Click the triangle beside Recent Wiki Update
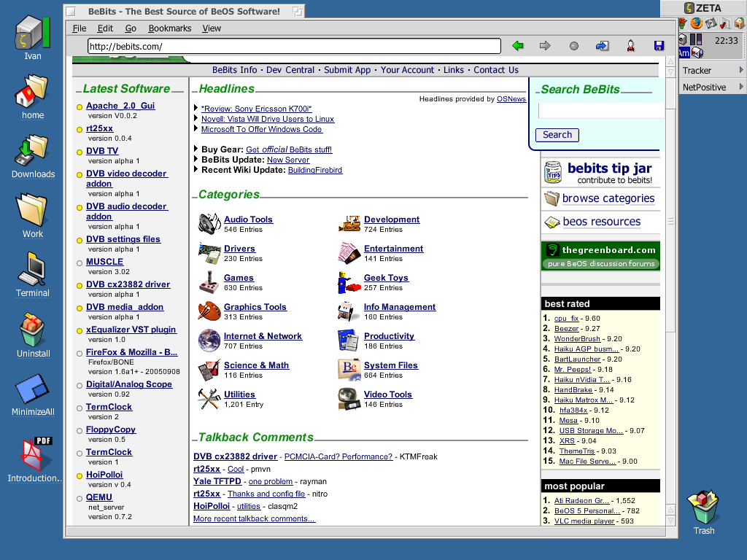 196,169
